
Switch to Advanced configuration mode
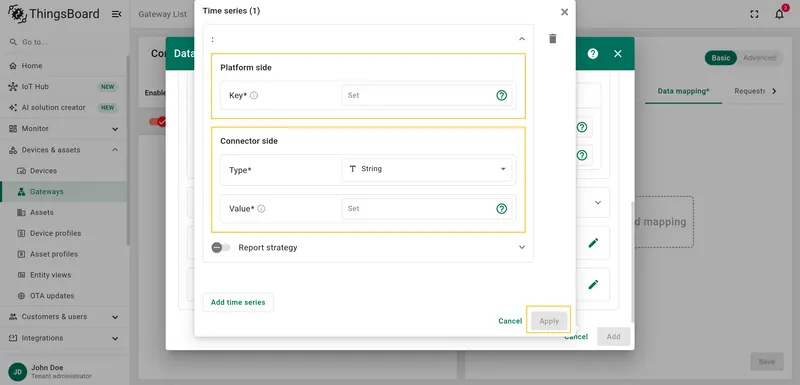(x=759, y=58)
